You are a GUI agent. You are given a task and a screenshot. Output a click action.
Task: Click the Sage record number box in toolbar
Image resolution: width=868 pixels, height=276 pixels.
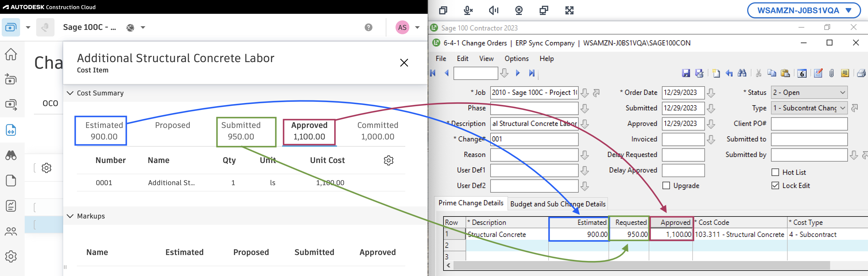(475, 73)
